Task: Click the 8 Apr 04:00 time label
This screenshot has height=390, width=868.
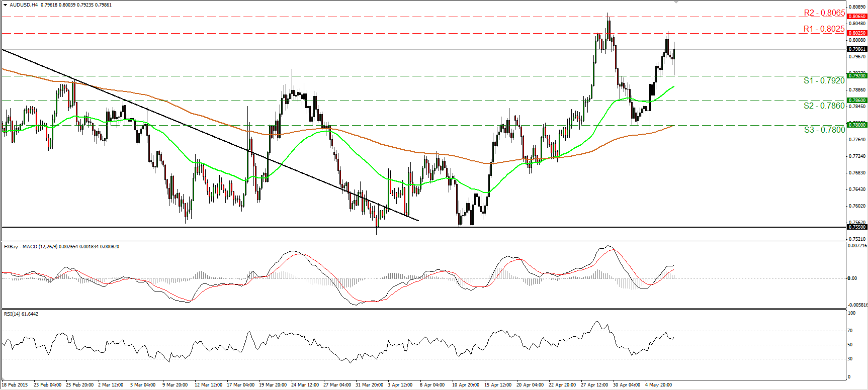Action: (x=432, y=385)
